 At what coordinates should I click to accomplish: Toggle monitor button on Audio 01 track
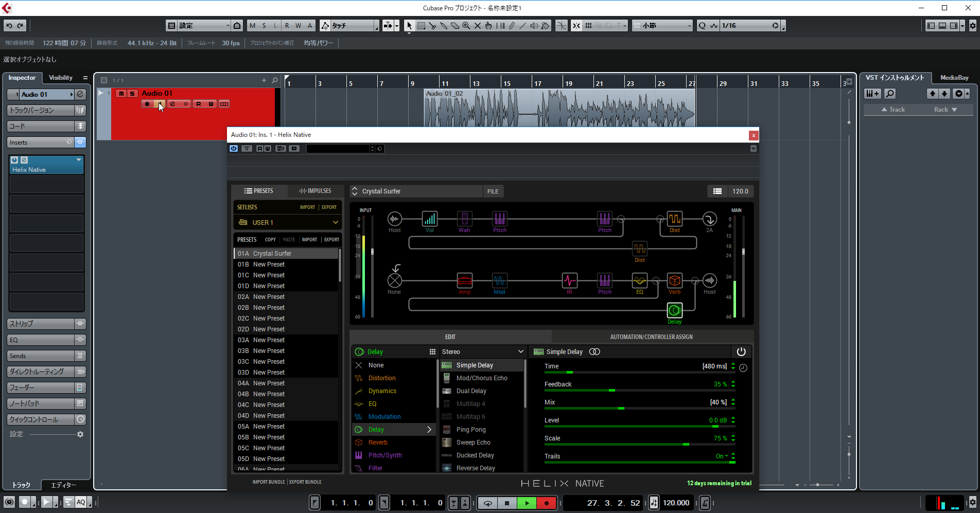coord(160,104)
